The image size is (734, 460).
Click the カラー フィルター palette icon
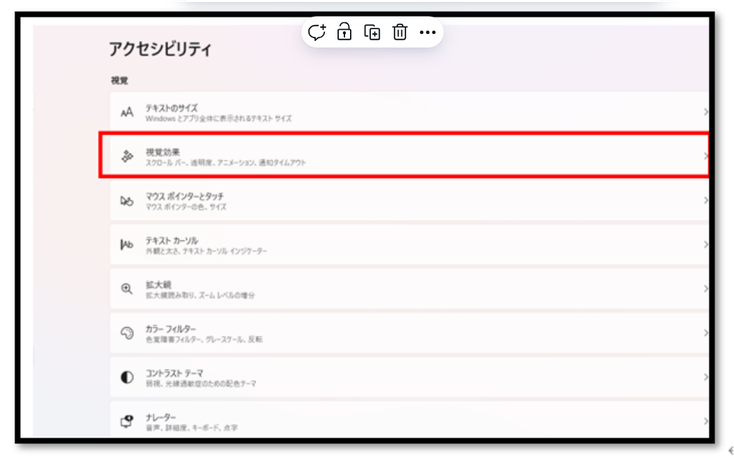[127, 333]
